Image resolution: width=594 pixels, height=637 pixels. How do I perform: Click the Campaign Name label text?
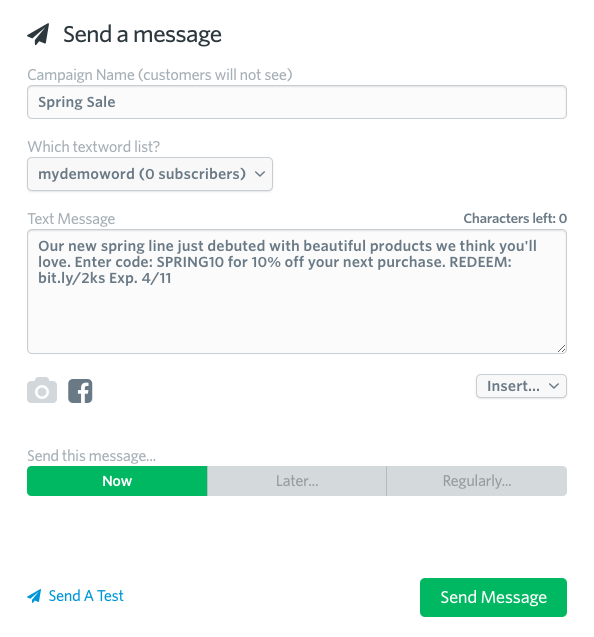tap(160, 75)
